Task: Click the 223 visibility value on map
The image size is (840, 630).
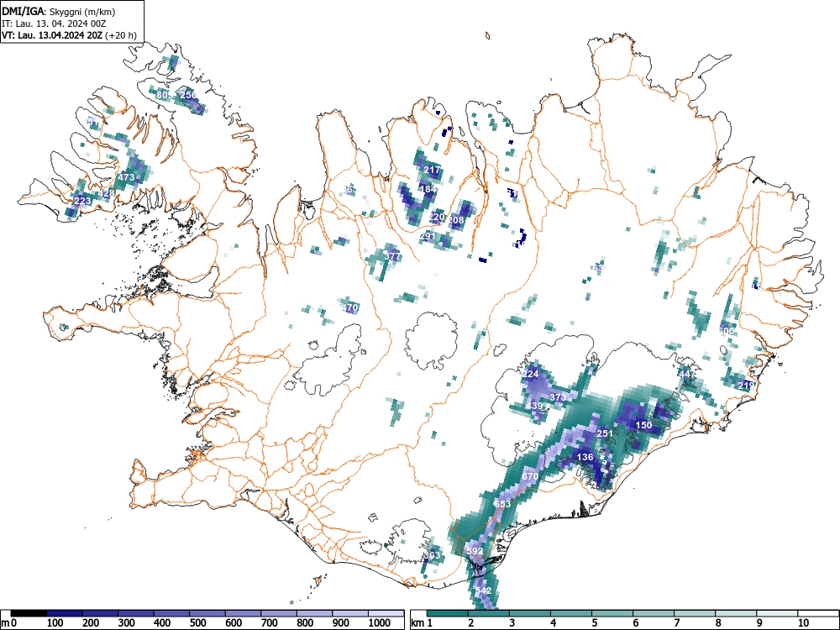Action: 82,201
